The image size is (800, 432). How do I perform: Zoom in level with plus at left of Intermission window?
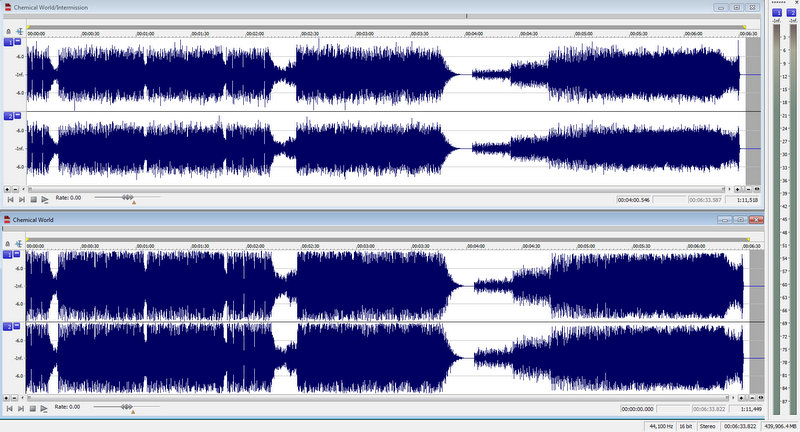pyautogui.click(x=7, y=189)
